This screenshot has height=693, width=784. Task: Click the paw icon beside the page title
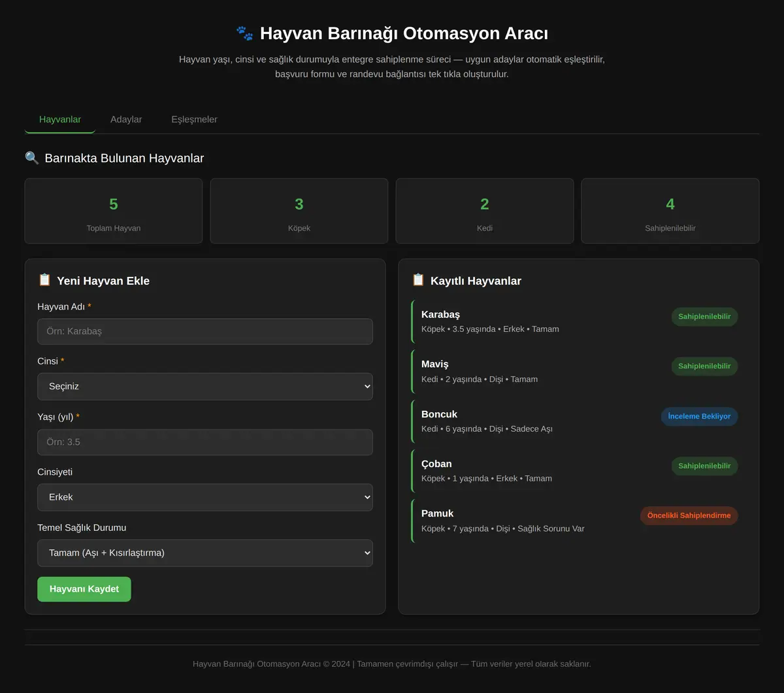[x=244, y=33]
